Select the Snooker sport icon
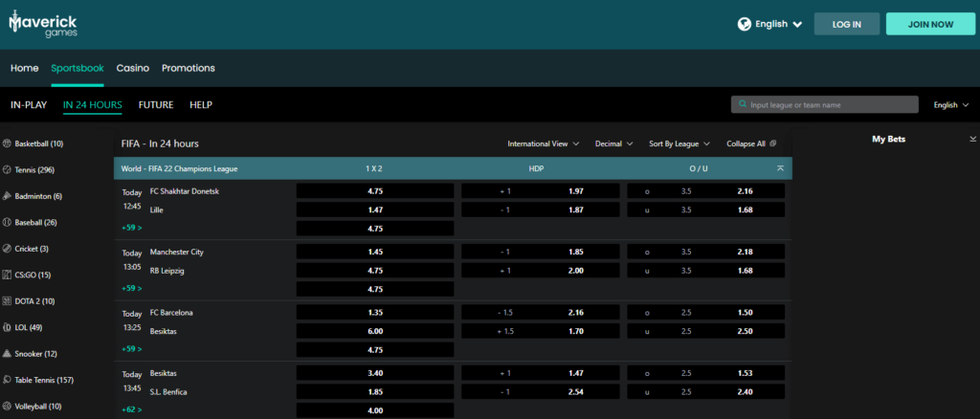The width and height of the screenshot is (980, 419). point(8,353)
